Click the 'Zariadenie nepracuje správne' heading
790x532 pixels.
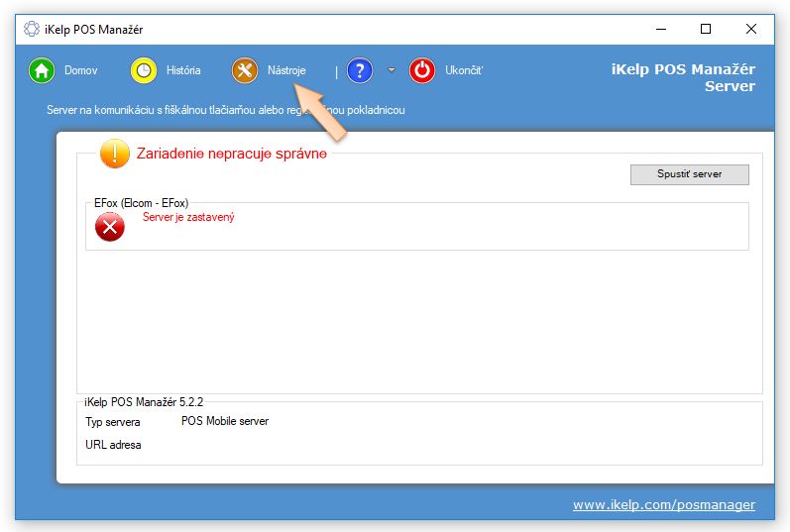point(232,154)
